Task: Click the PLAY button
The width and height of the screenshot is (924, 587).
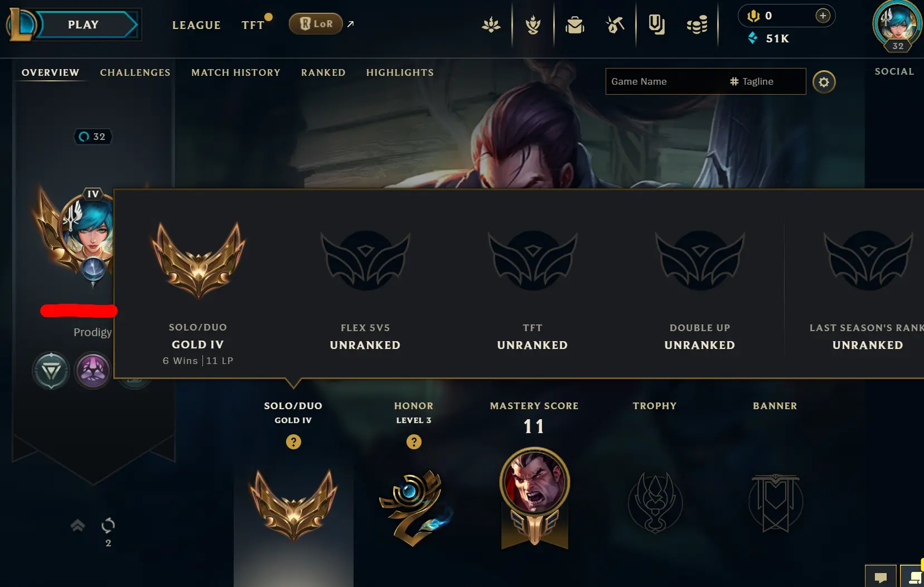Action: tap(83, 25)
